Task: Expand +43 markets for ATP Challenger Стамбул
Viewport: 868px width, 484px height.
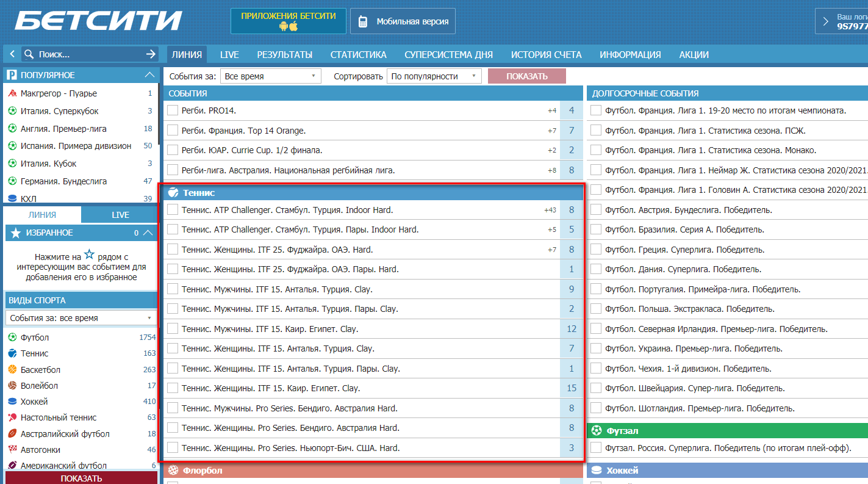Action: (550, 210)
